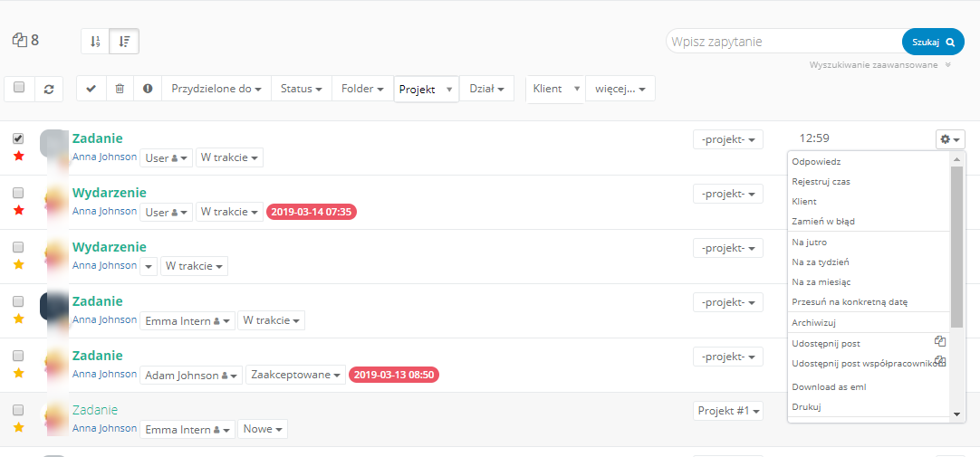
Task: Click the context menu scrollbar thumb
Action: coord(956,247)
